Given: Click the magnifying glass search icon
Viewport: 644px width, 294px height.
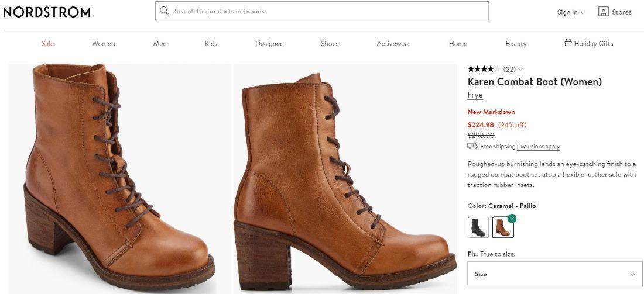Looking at the screenshot, I should 165,11.
